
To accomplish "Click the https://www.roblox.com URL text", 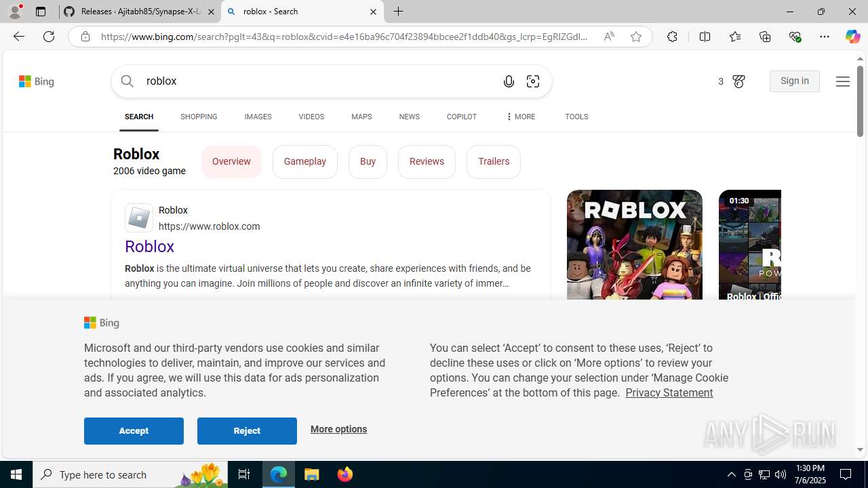I will tap(209, 226).
